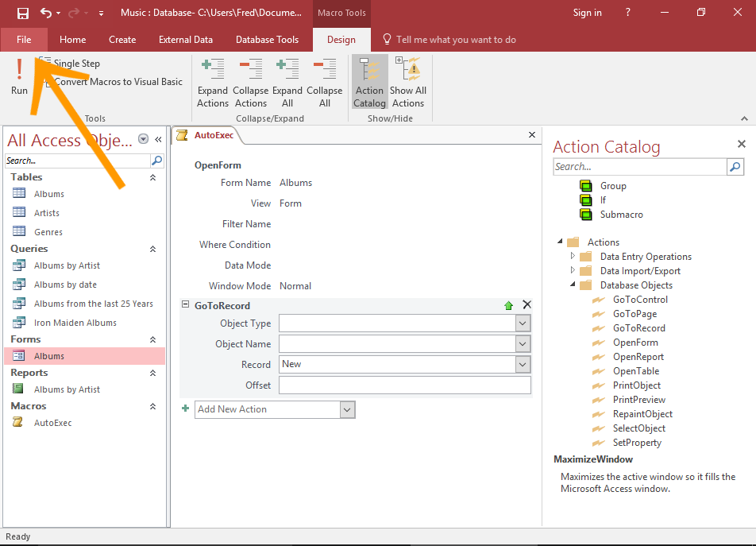Switch to the Create ribbon tab
756x546 pixels.
tap(122, 40)
